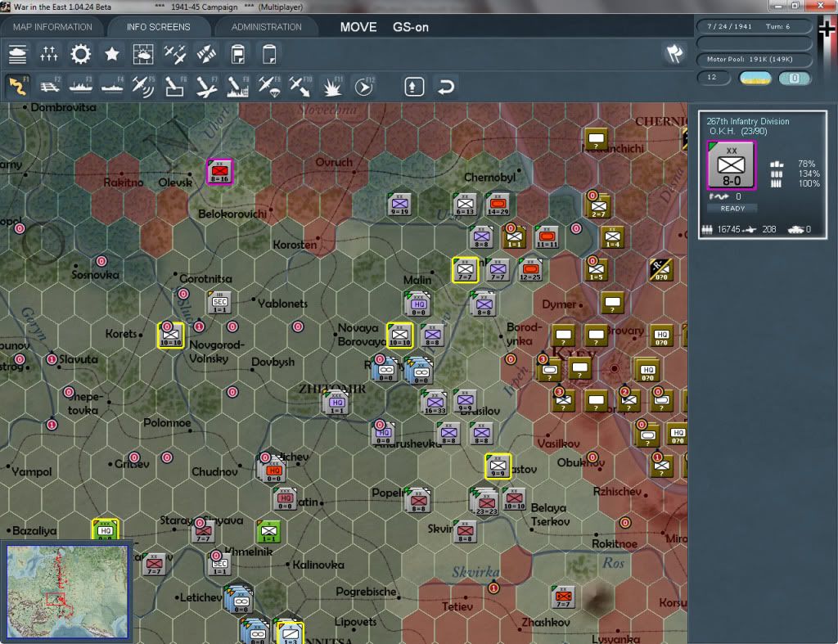Select the magenta-outlined 8=16 unit near Olevsk
This screenshot has height=644, width=838.
click(x=219, y=172)
